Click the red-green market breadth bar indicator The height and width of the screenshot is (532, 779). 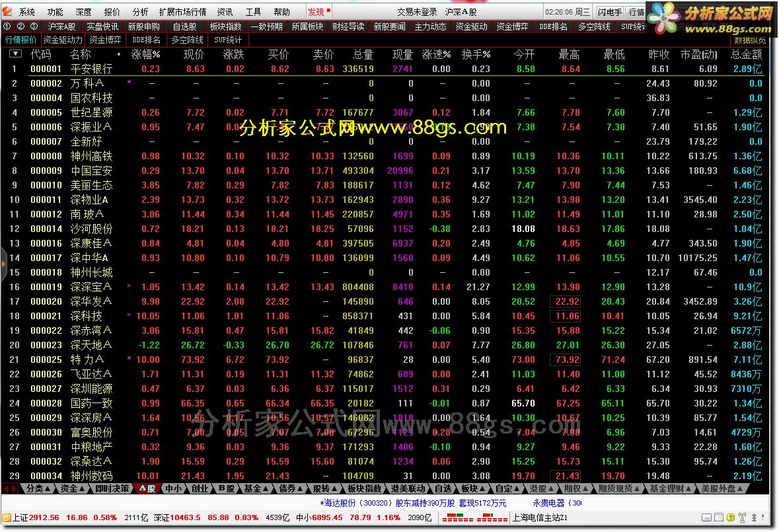pyautogui.click(x=474, y=517)
